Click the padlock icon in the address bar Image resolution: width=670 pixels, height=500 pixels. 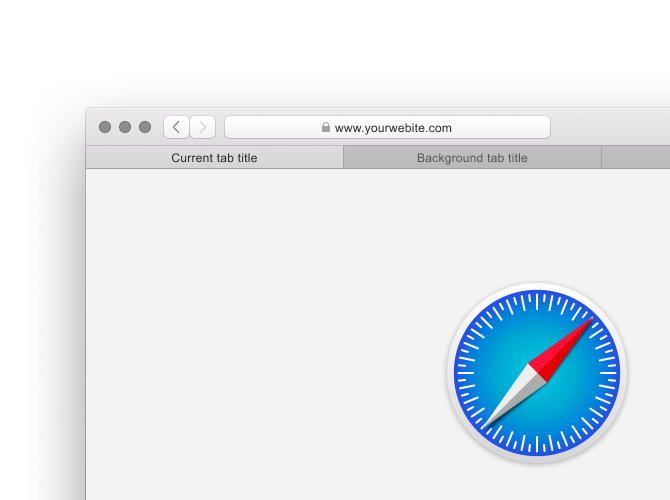[326, 127]
